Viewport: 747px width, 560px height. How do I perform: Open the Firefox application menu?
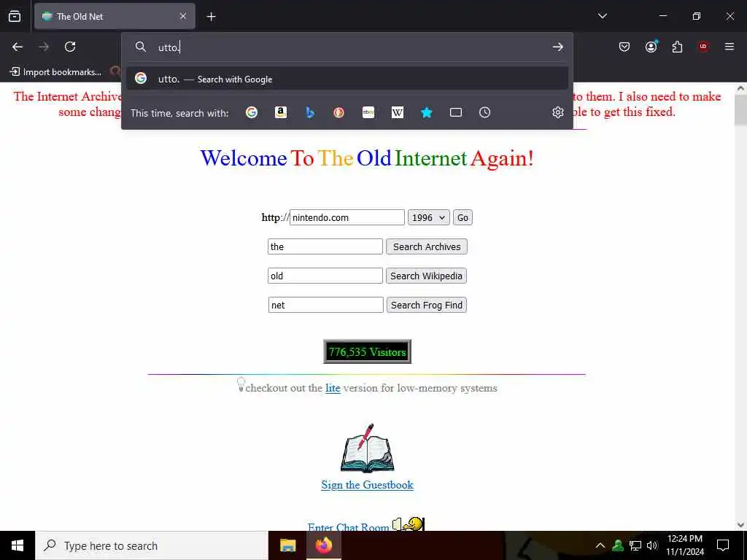click(x=729, y=47)
